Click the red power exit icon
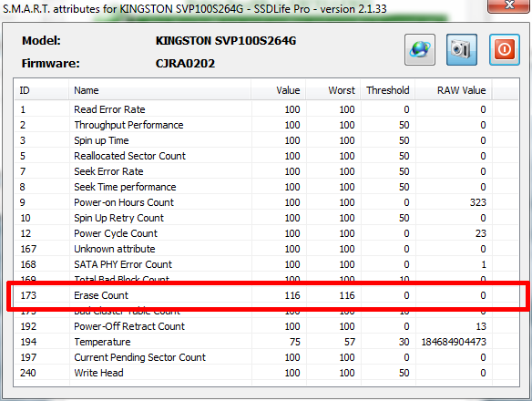Screen dimensions: 532x401 tap(504, 49)
